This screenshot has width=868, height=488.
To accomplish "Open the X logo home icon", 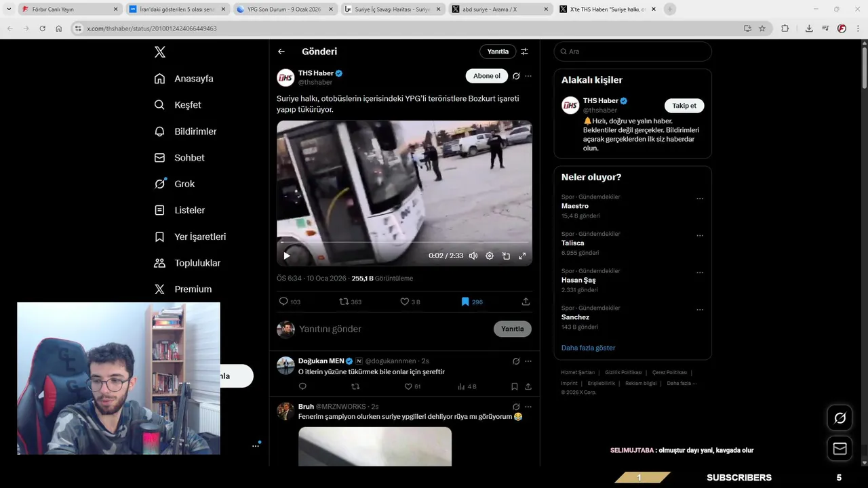I will point(159,52).
